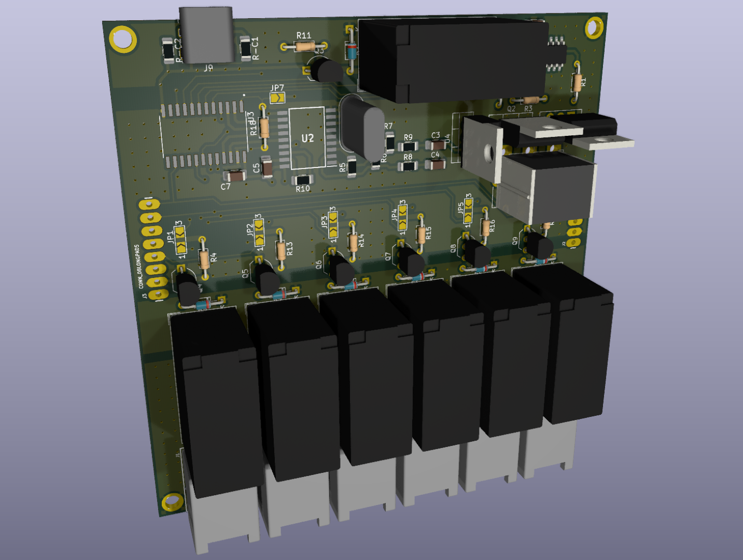Select the R13 resistor
The width and height of the screenshot is (743, 560).
[x=281, y=250]
